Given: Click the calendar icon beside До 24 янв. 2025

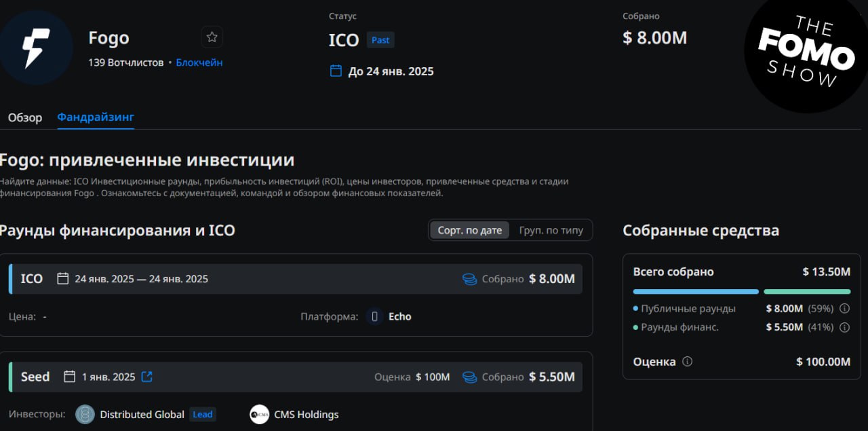Looking at the screenshot, I should 336,71.
